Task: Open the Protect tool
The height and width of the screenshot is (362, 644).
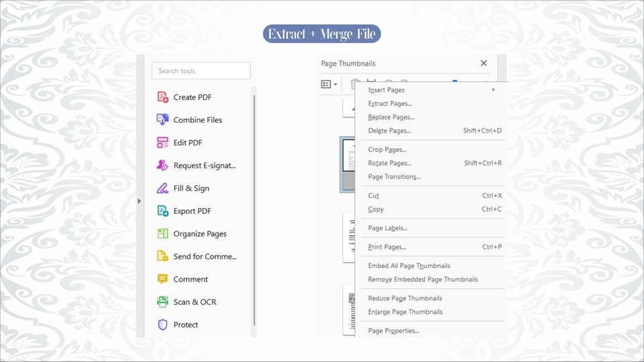Action: pos(177,324)
